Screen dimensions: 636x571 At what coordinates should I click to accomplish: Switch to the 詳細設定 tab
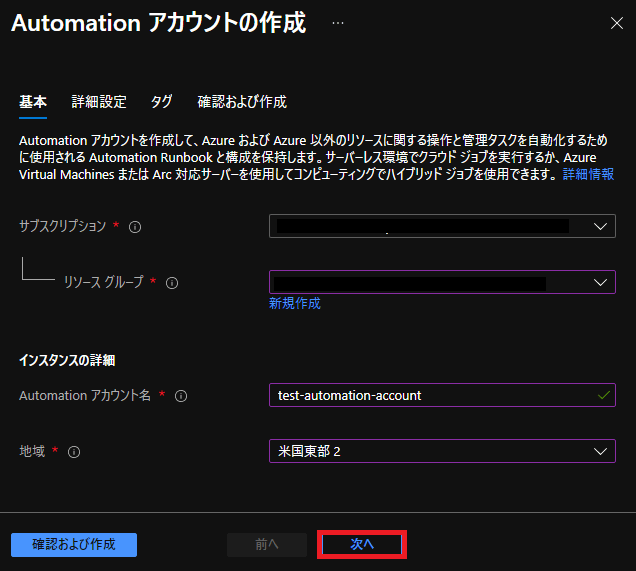click(x=99, y=101)
